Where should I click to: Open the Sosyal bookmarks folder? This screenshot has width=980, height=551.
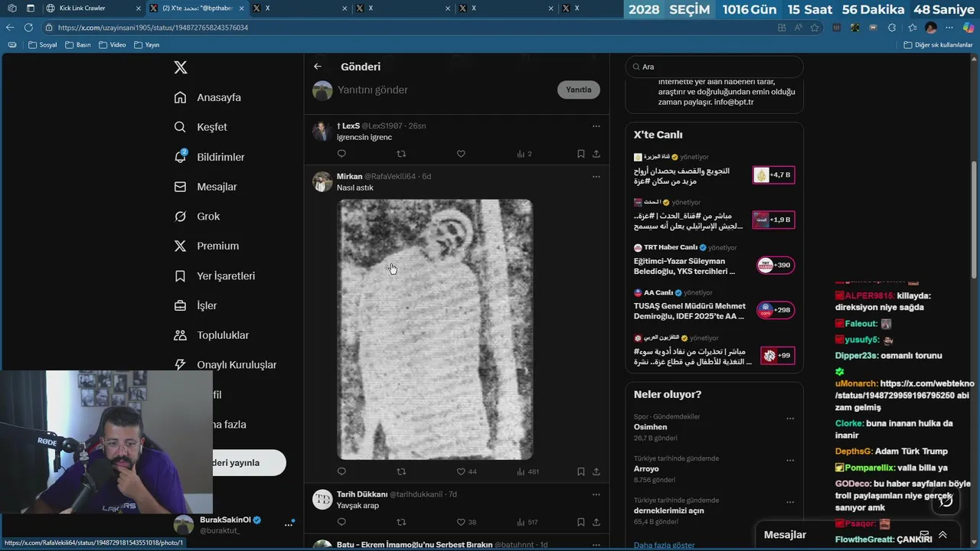[x=43, y=45]
